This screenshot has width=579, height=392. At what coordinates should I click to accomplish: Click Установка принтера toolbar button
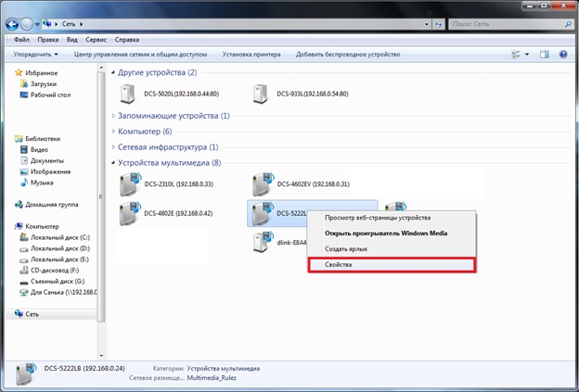click(x=253, y=55)
